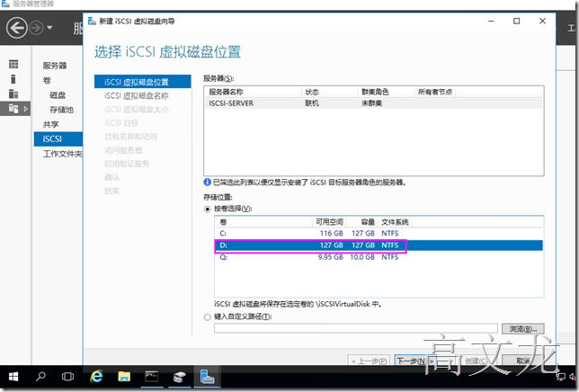
Task: Maximize the iSCSI wizard window
Action: point(516,21)
